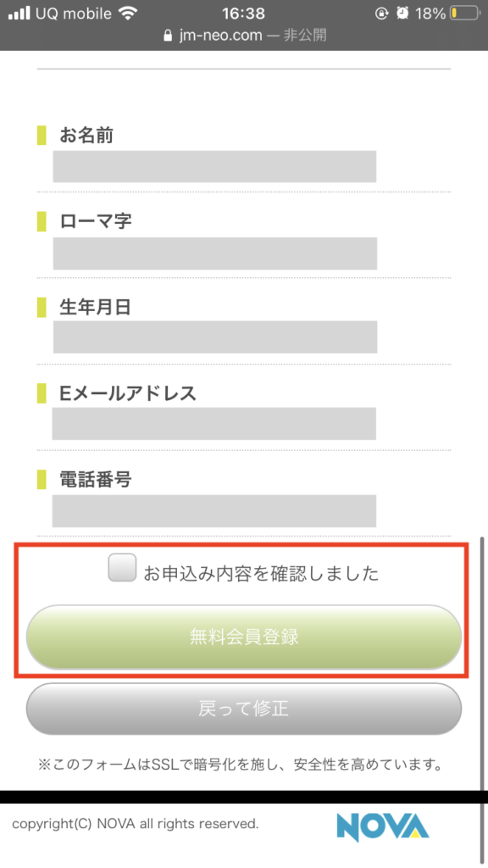Screen dimensions: 488x868
Task: Select the 生年月日 grey value field
Action: [215, 337]
